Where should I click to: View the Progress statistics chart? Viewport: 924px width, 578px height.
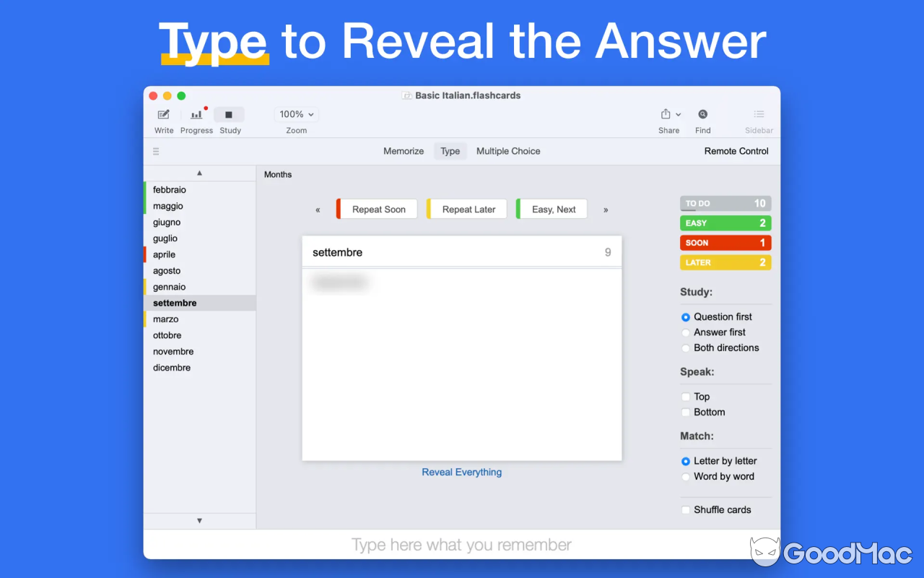click(196, 119)
